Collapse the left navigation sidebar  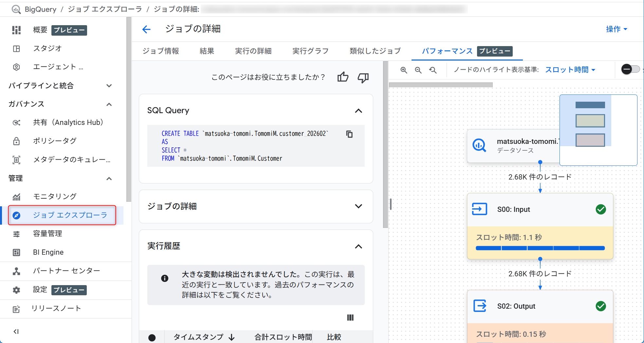click(x=16, y=331)
